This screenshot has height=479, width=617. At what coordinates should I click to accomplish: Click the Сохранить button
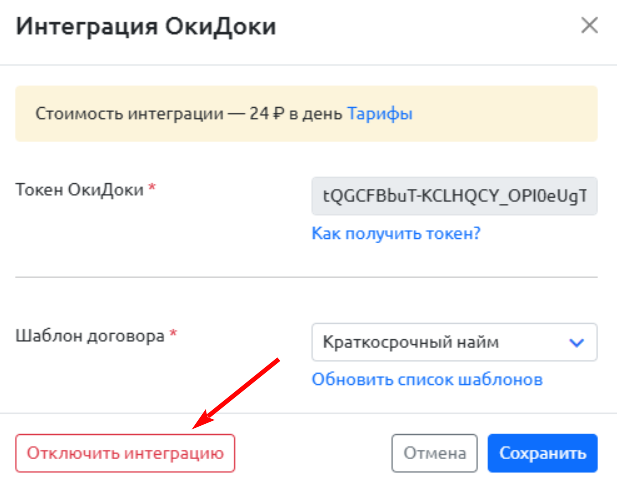[x=543, y=453]
